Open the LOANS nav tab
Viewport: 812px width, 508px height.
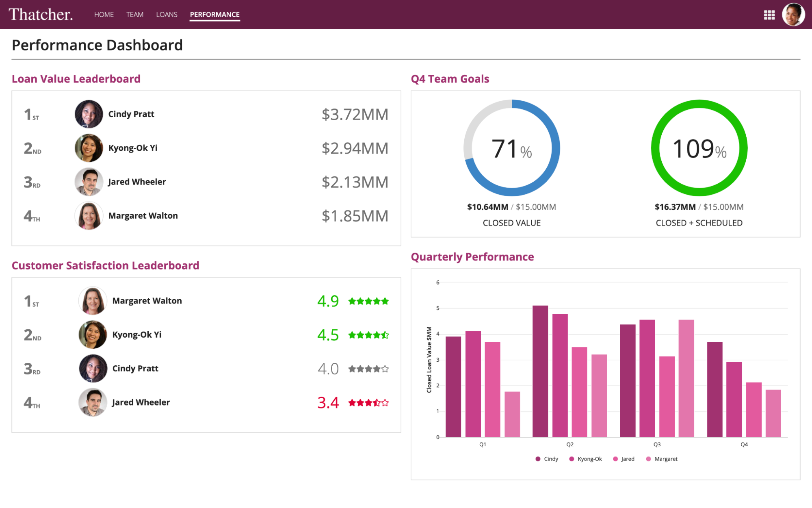pyautogui.click(x=167, y=15)
